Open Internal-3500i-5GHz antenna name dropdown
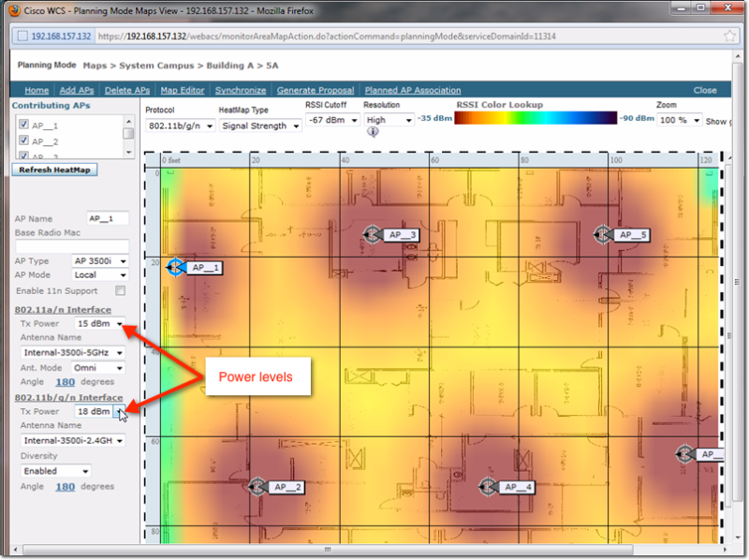 coord(73,353)
